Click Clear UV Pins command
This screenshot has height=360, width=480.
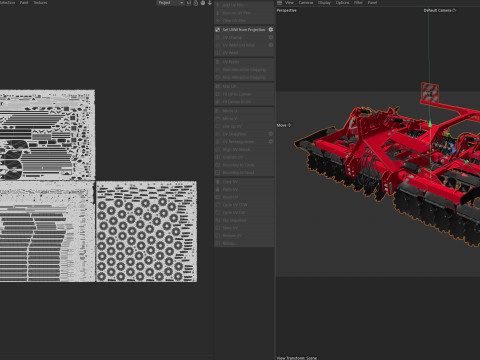(244, 20)
